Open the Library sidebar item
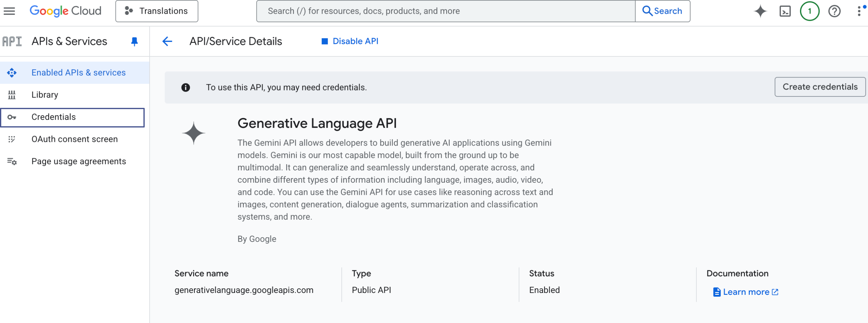 [x=45, y=95]
